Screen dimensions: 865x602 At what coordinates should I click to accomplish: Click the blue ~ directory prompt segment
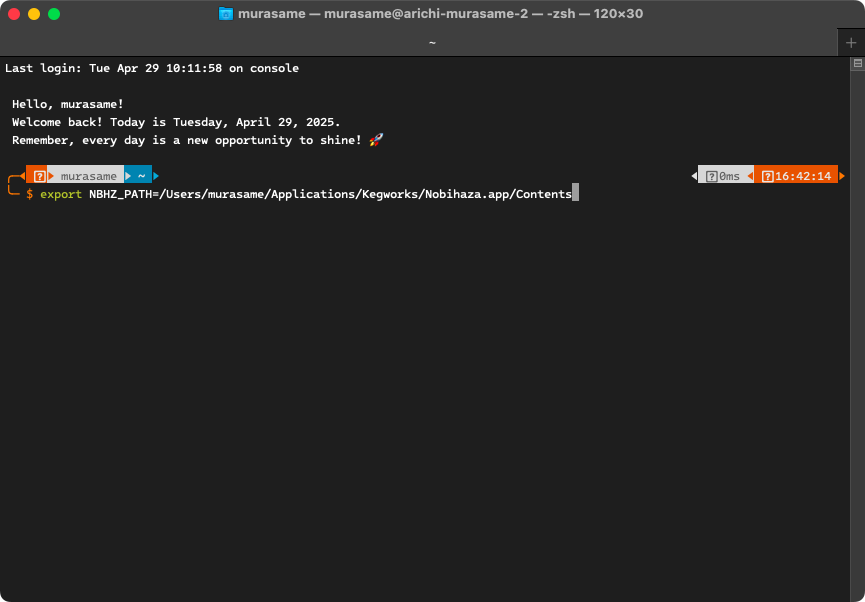pos(141,176)
